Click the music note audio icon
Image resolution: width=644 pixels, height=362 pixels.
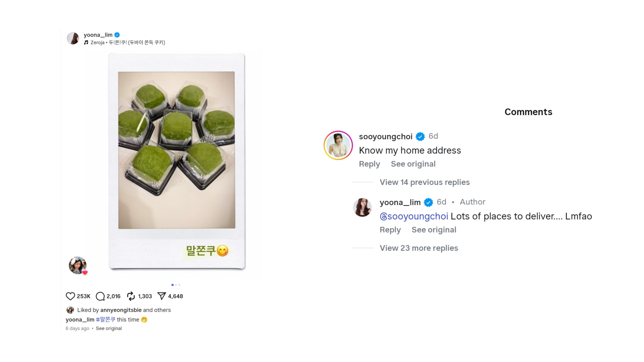[x=86, y=42]
